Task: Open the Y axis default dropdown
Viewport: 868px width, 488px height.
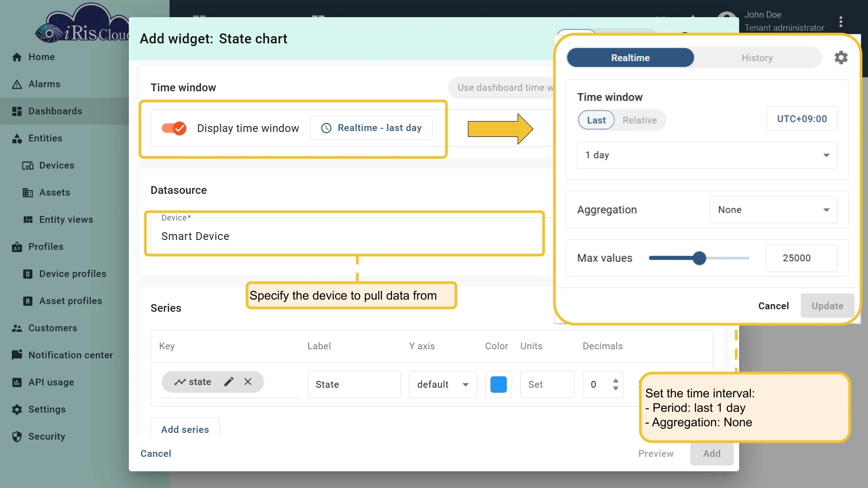Action: pyautogui.click(x=443, y=385)
